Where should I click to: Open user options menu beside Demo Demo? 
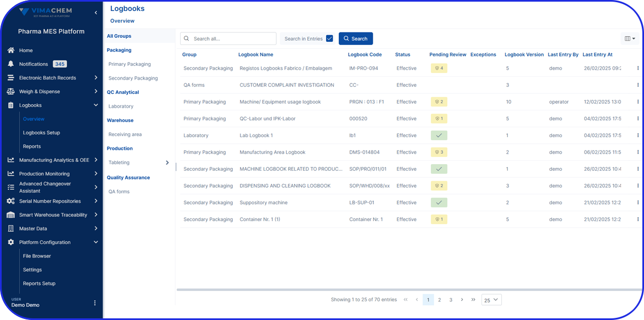[94, 303]
